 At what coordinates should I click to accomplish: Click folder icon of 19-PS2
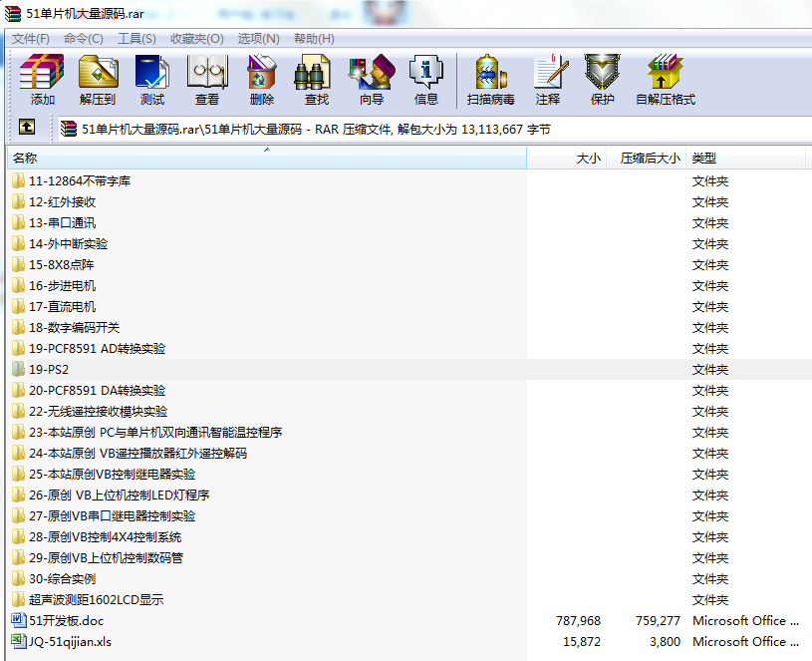18,369
